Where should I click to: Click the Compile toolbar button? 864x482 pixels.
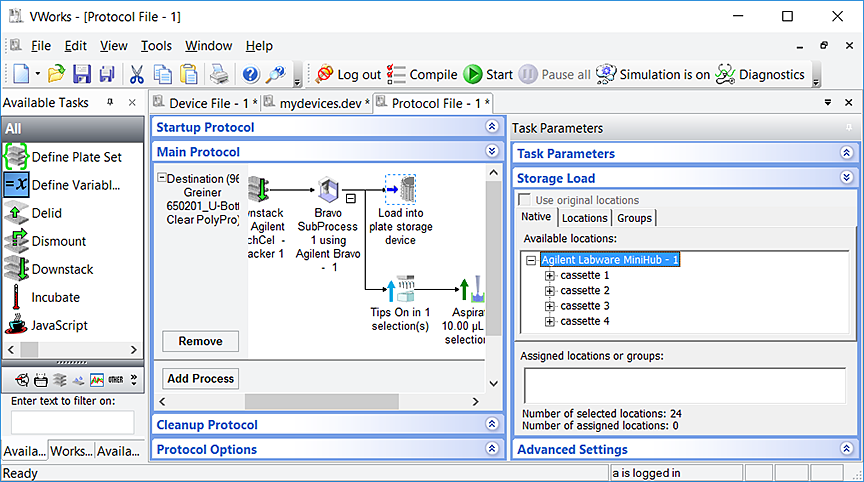tap(422, 74)
